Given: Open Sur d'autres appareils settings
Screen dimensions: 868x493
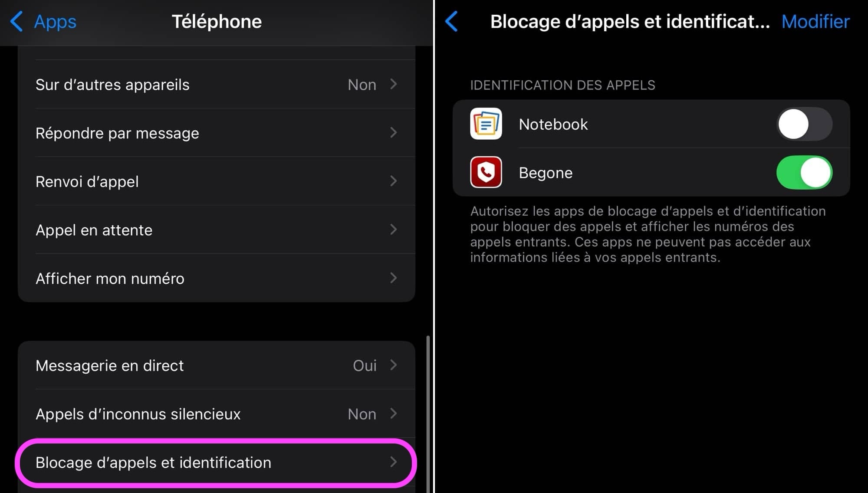Looking at the screenshot, I should (x=217, y=84).
